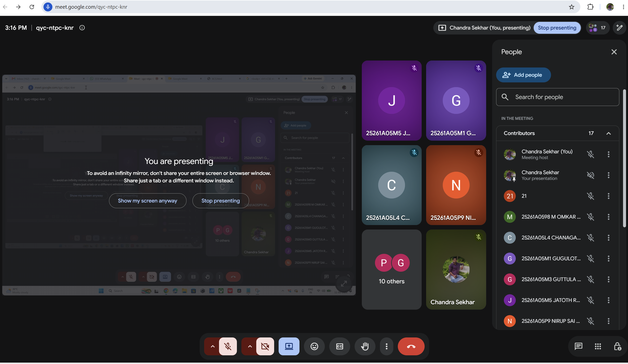Toggle the camera on/off button
The height and width of the screenshot is (364, 628).
click(265, 346)
